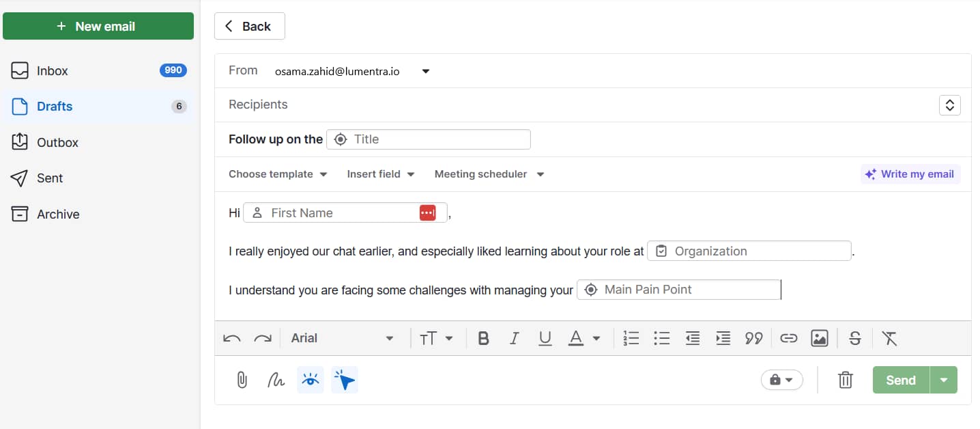Apply strikethrough formatting
Image resolution: width=980 pixels, height=429 pixels.
click(854, 337)
